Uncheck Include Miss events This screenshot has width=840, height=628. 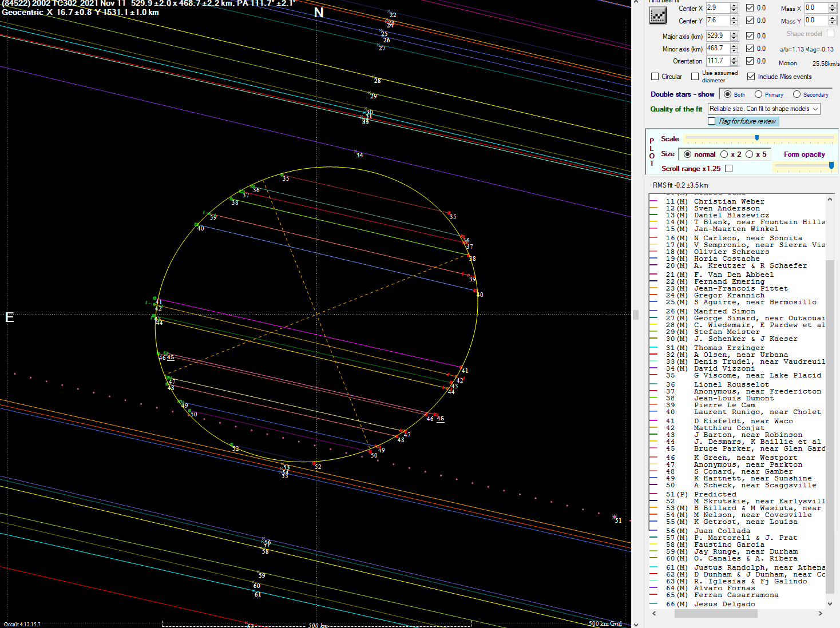751,77
